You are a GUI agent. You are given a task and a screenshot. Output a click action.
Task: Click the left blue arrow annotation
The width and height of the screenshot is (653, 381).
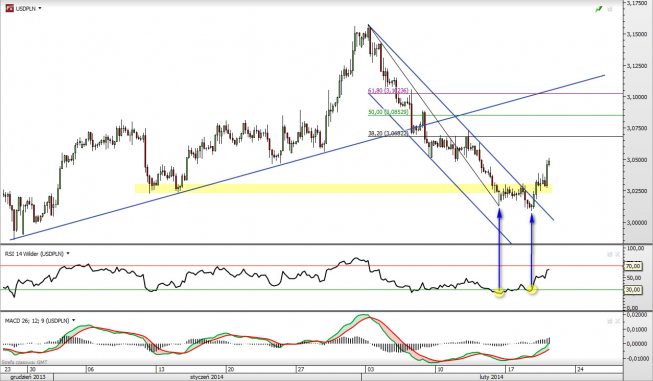point(499,249)
